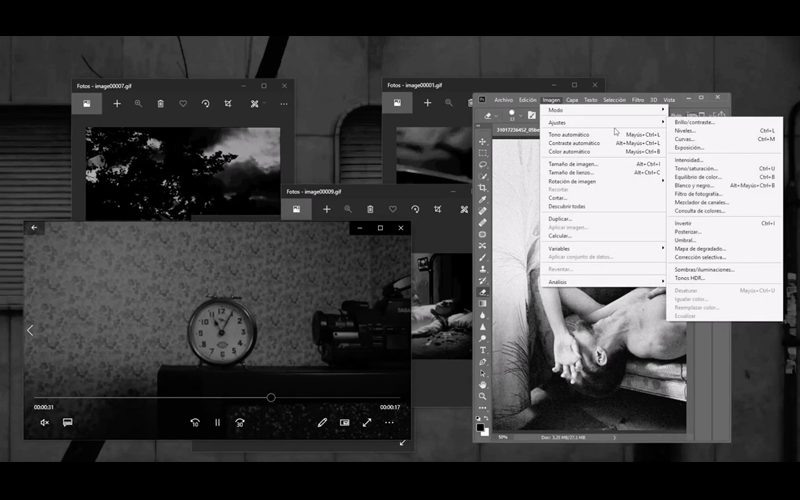Click the delete icon in image00007.gif window
Viewport: 800px width, 500px height.
pyautogui.click(x=160, y=103)
